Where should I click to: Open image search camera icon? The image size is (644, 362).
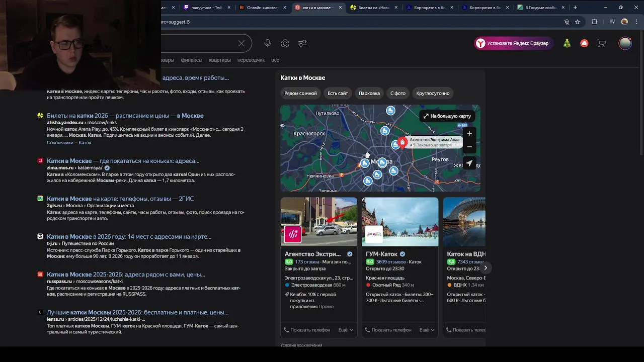pos(285,43)
